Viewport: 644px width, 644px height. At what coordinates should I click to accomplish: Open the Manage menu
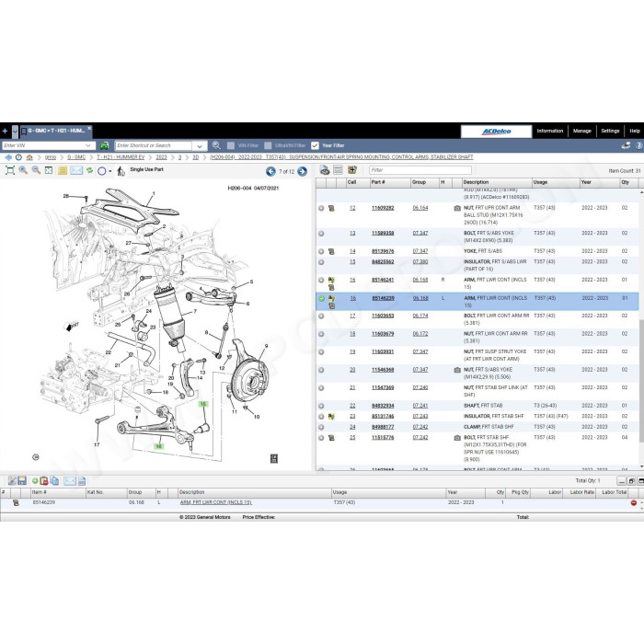581,131
